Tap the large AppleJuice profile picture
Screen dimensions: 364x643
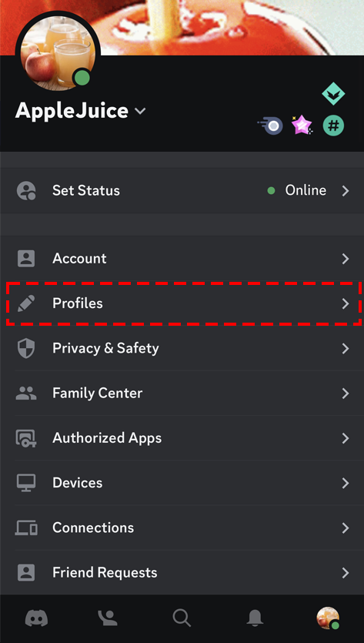58,52
